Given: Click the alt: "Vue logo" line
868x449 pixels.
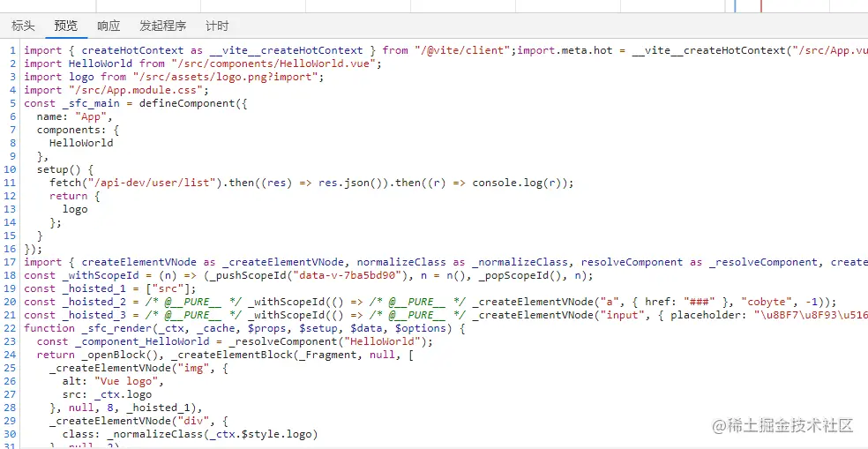Looking at the screenshot, I should [x=114, y=381].
